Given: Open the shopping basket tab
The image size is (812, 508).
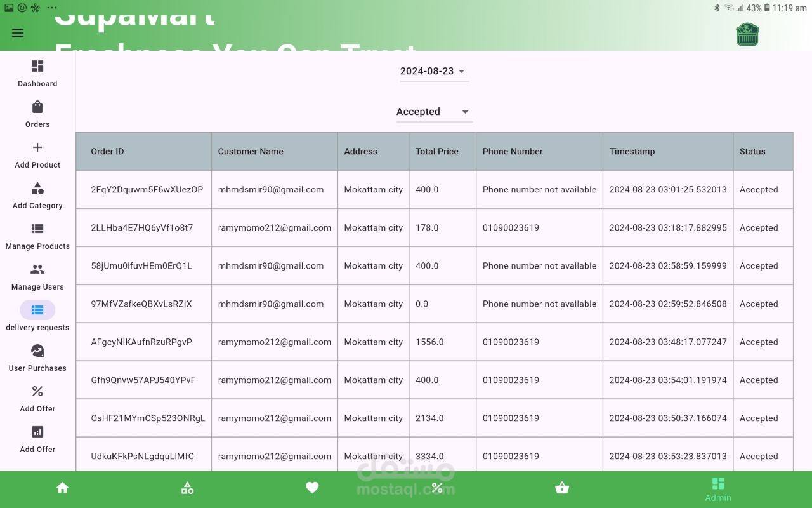Looking at the screenshot, I should tap(562, 488).
